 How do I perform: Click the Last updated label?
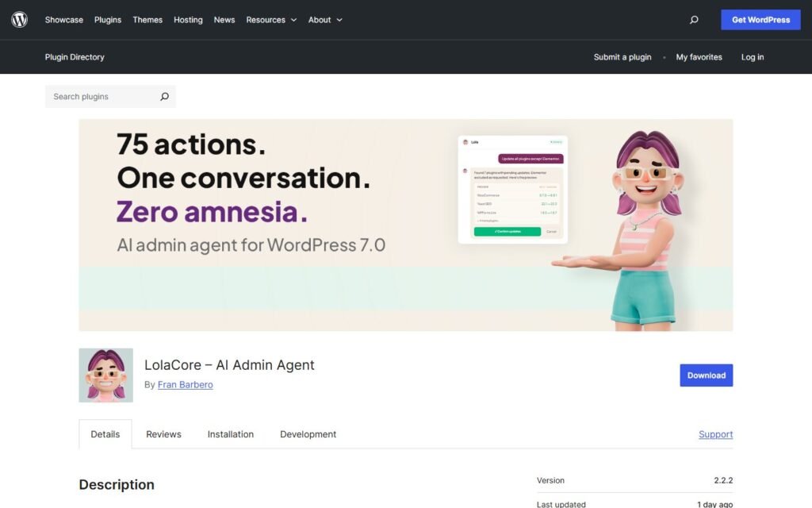click(561, 504)
